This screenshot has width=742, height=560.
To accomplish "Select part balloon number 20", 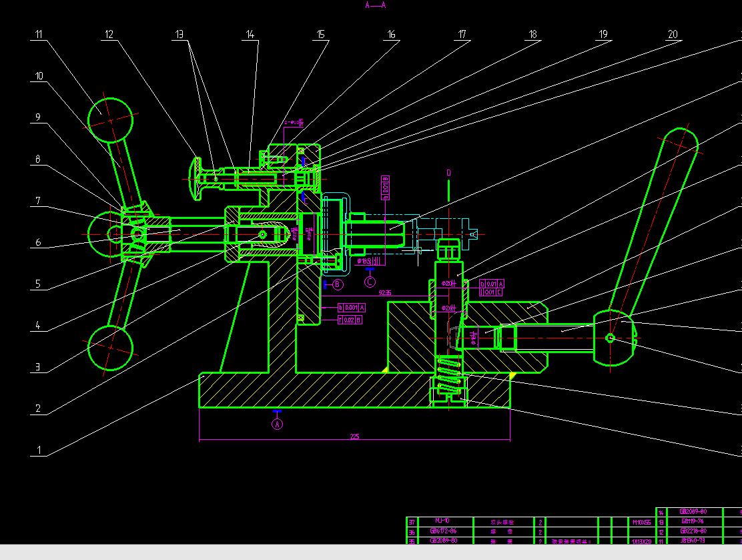I will pos(673,34).
